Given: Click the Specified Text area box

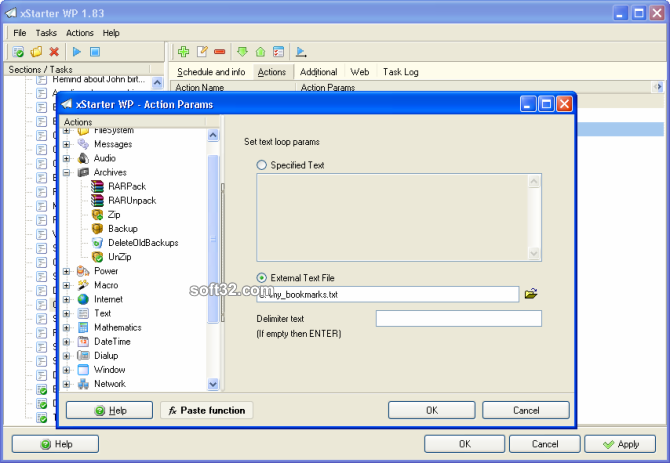Looking at the screenshot, I should tap(399, 217).
